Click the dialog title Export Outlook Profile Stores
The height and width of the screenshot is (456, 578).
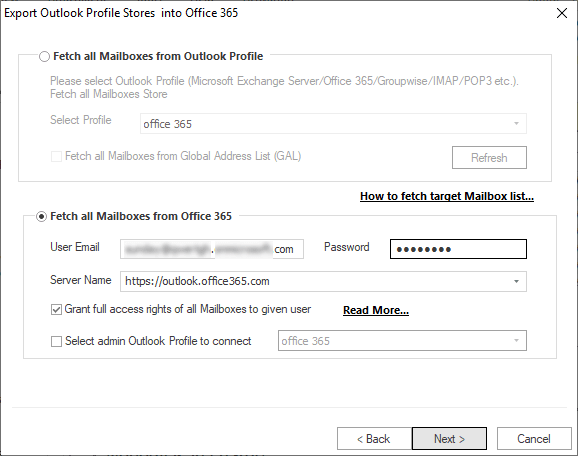click(x=121, y=13)
